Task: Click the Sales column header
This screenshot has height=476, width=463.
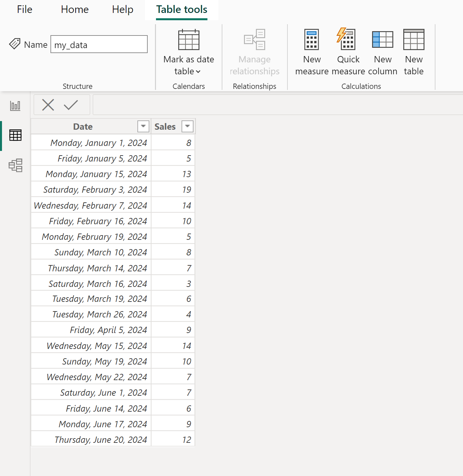Action: pyautogui.click(x=165, y=126)
